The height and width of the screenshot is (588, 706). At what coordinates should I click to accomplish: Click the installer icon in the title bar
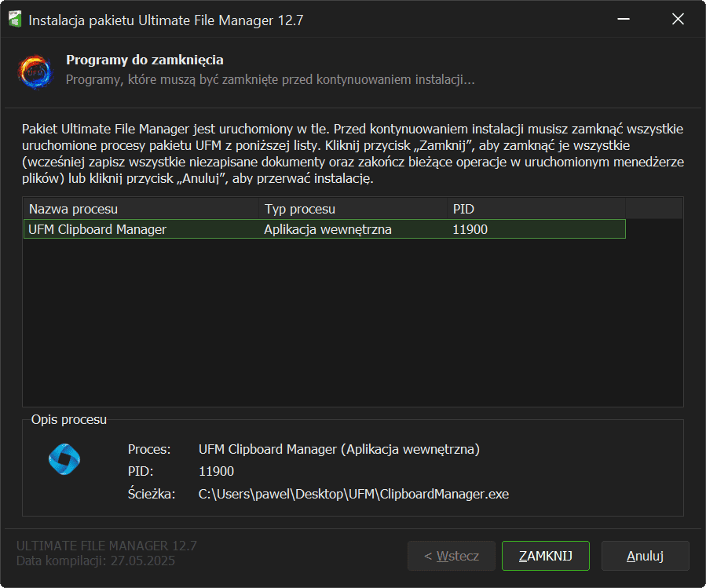click(x=15, y=20)
